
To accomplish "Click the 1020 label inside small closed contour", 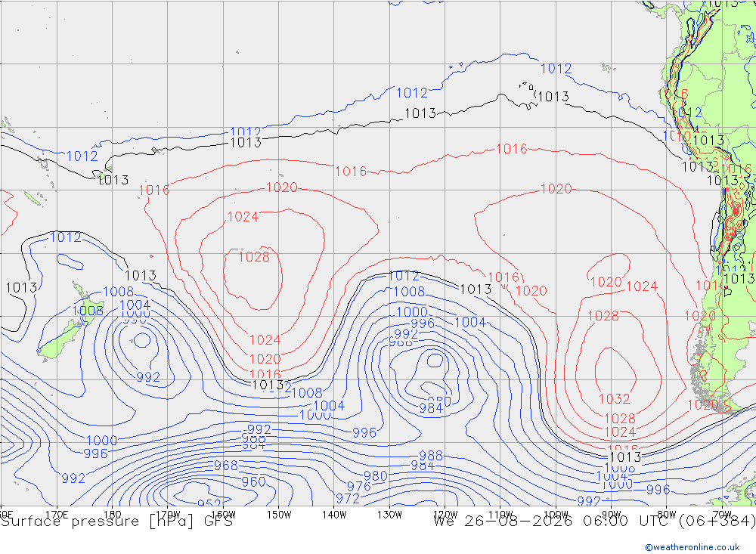I will pyautogui.click(x=606, y=282).
